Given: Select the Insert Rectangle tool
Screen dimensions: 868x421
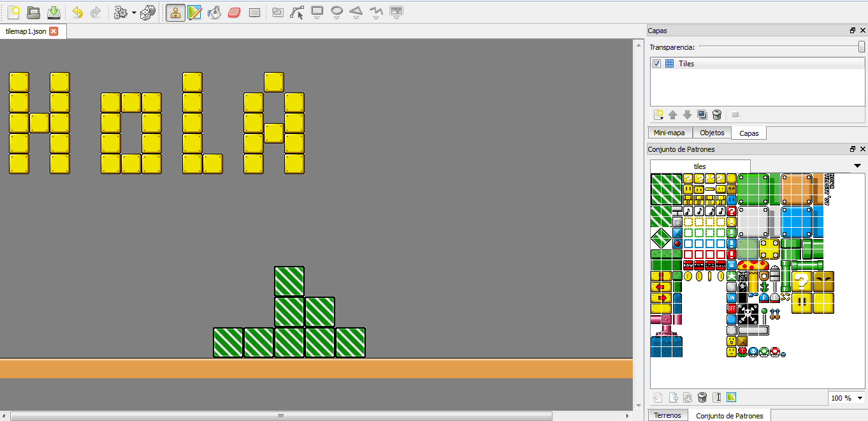Looking at the screenshot, I should point(317,12).
